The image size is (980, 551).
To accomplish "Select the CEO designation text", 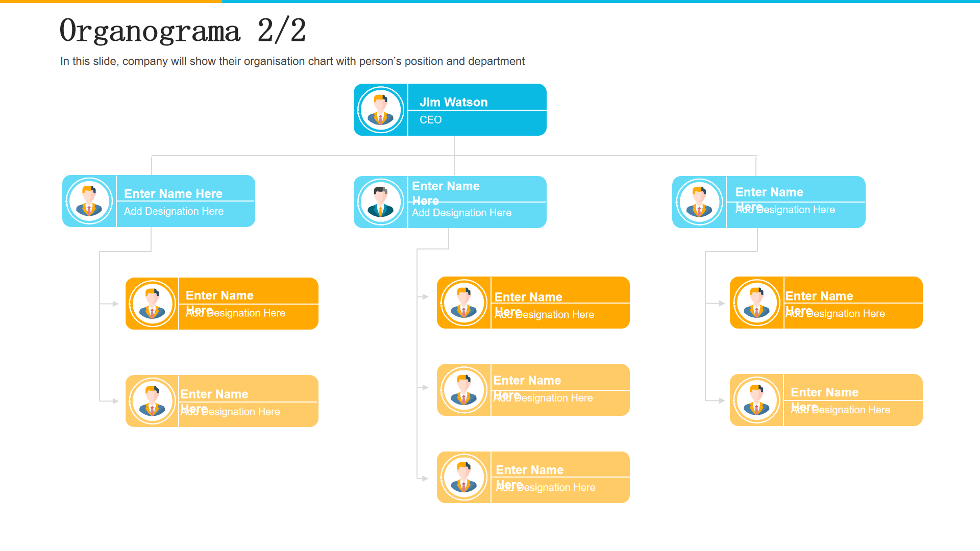I will pos(430,120).
